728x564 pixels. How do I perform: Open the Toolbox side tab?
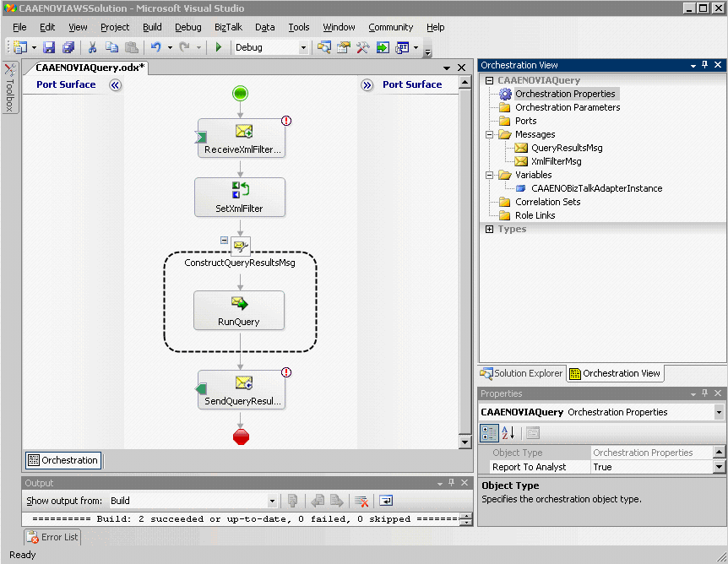[x=10, y=88]
